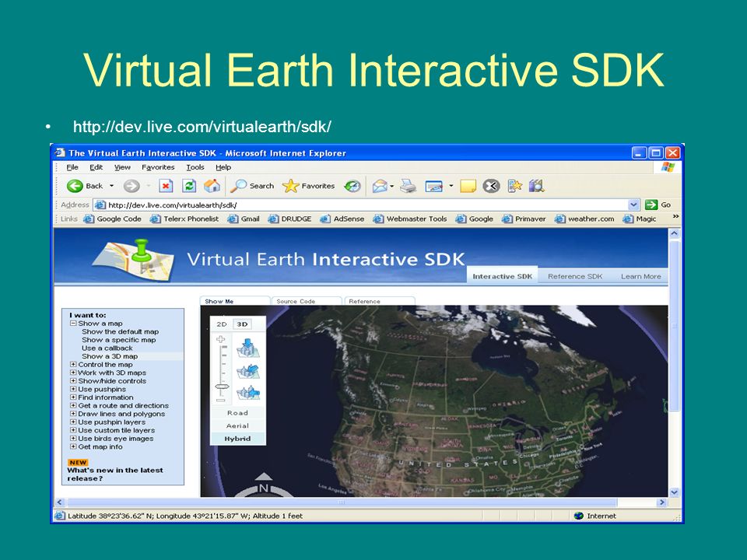Click in the address URL field
The width and height of the screenshot is (747, 560).
pyautogui.click(x=366, y=205)
